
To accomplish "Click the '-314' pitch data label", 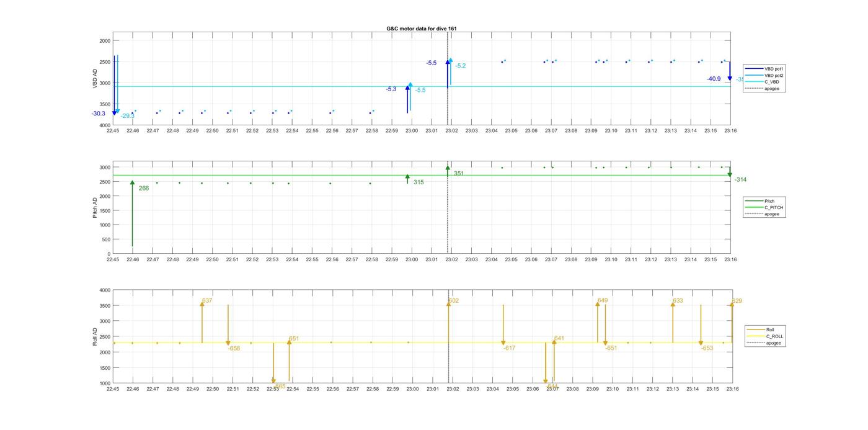I will [741, 179].
